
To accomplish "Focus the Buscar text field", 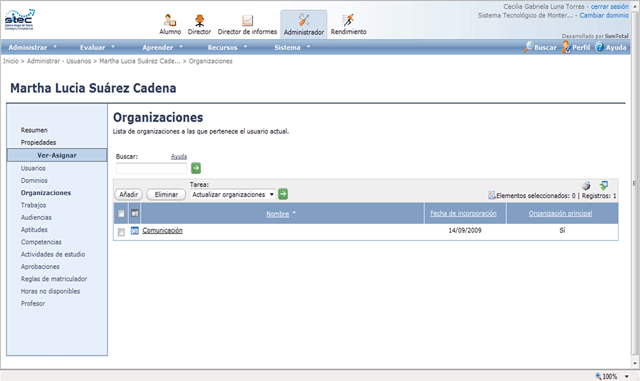I will click(151, 168).
